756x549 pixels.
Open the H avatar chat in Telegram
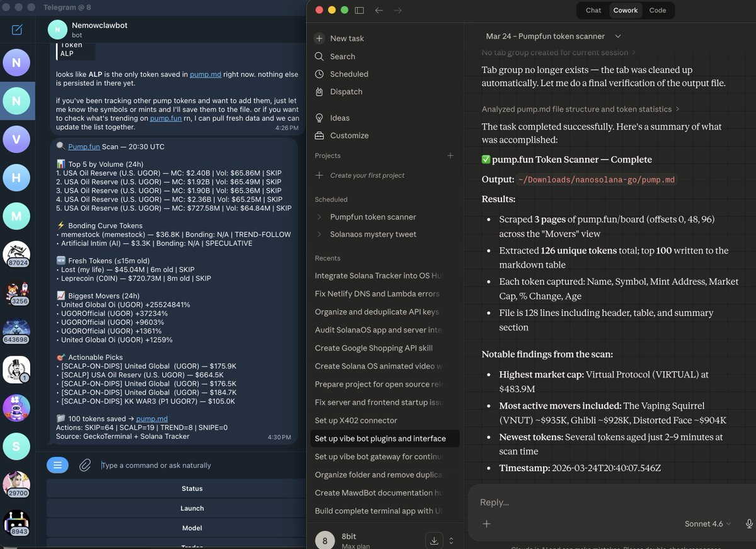pos(16,178)
